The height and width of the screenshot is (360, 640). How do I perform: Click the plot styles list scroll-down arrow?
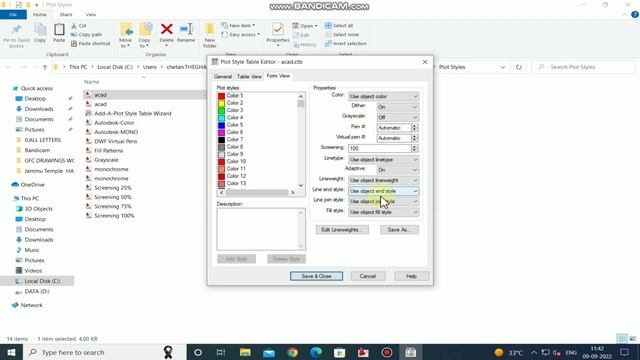point(301,185)
